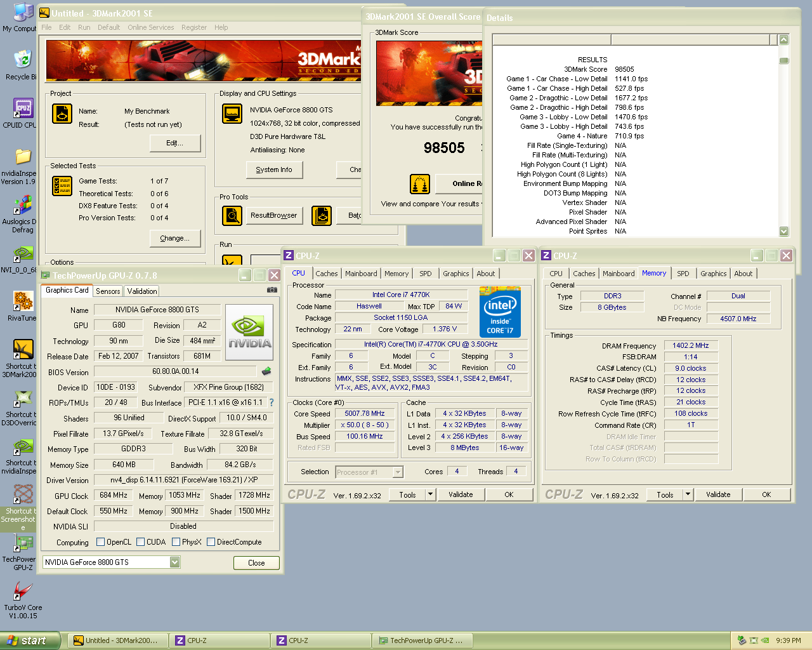The image size is (812, 650).
Task: Click Bus Interface question mark in GPU-Z
Action: [x=272, y=402]
